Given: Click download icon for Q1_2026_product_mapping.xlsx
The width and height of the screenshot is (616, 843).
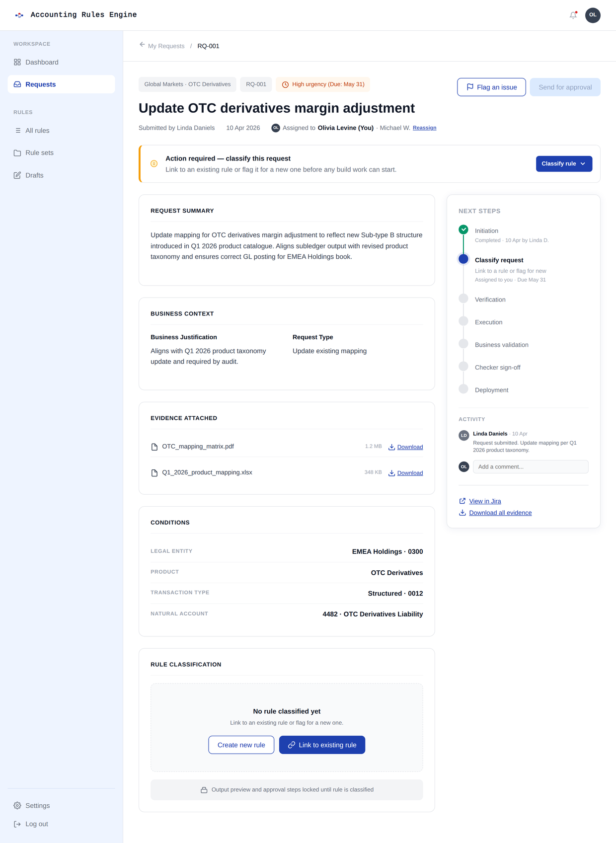Looking at the screenshot, I should point(391,473).
